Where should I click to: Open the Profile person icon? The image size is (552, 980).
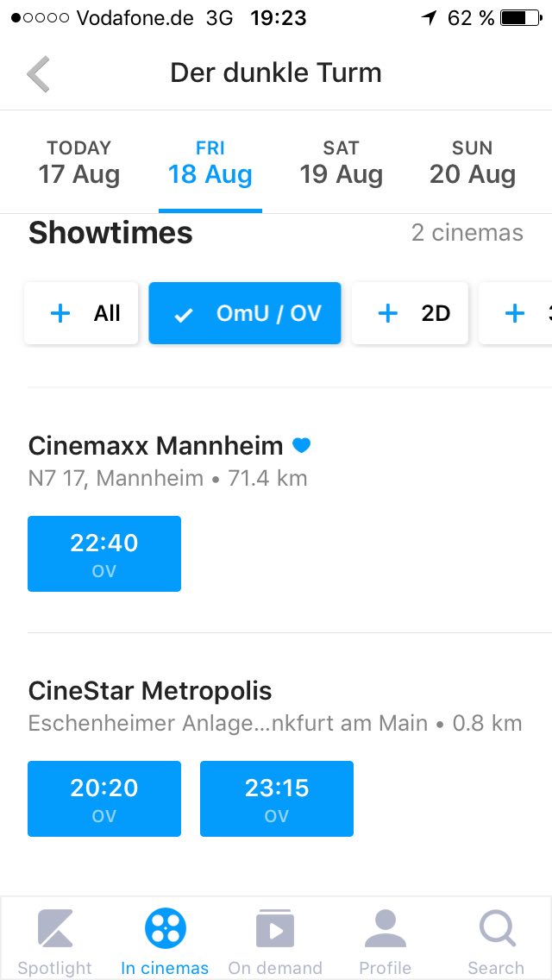pyautogui.click(x=386, y=930)
